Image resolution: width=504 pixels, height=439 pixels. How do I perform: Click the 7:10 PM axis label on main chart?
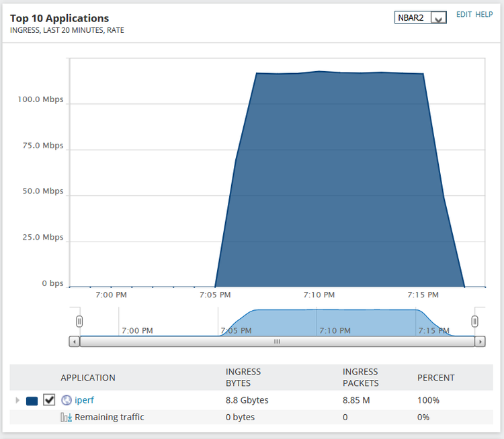tap(319, 295)
